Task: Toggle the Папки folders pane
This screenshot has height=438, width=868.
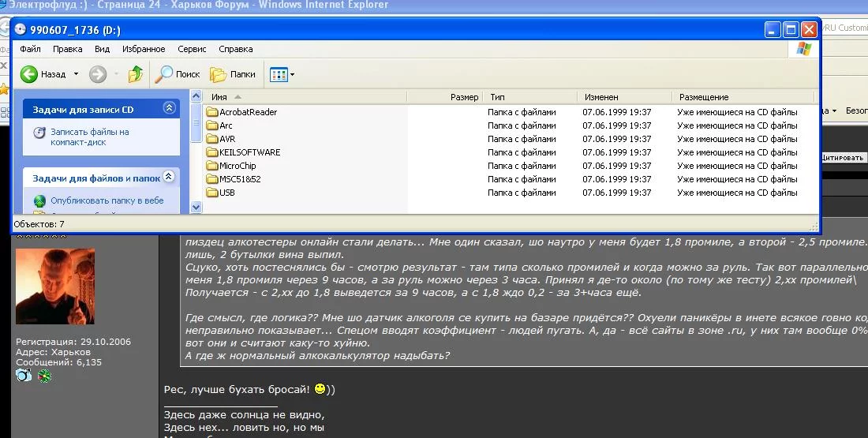Action: point(234,74)
